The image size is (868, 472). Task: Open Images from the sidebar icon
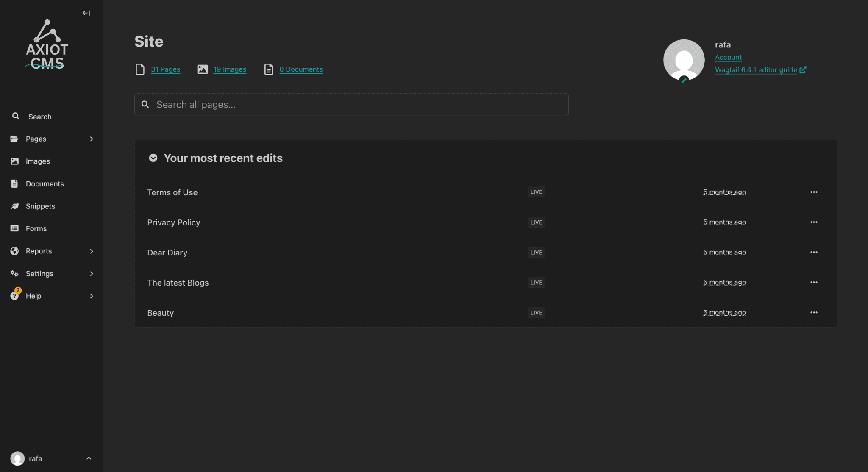(x=14, y=161)
